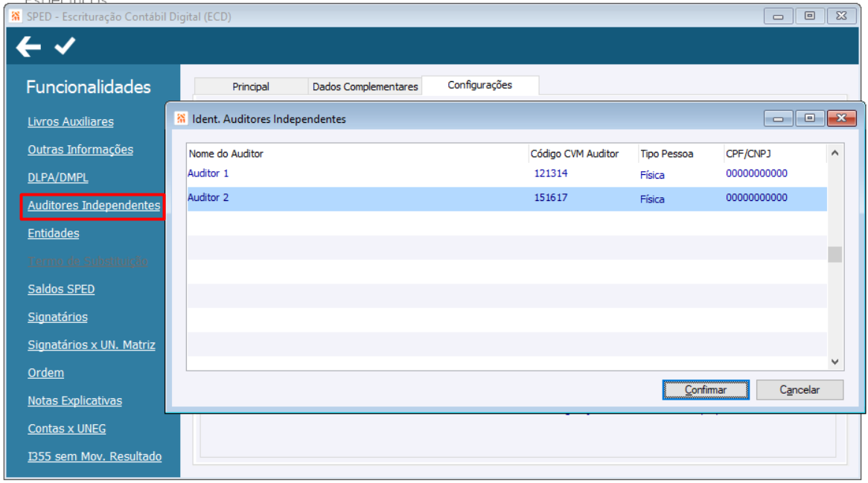Switch to the Dados Complementares tab
This screenshot has height=483, width=868.
tap(365, 86)
